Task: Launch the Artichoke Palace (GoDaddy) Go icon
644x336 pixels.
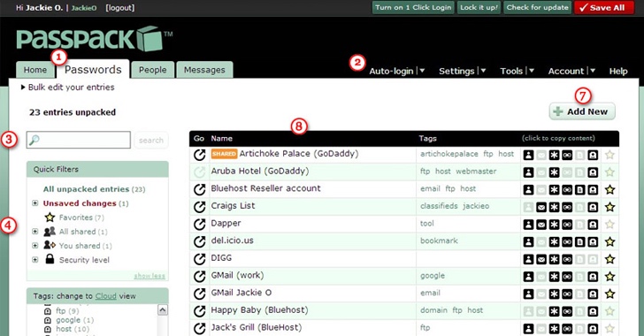Action: 200,155
